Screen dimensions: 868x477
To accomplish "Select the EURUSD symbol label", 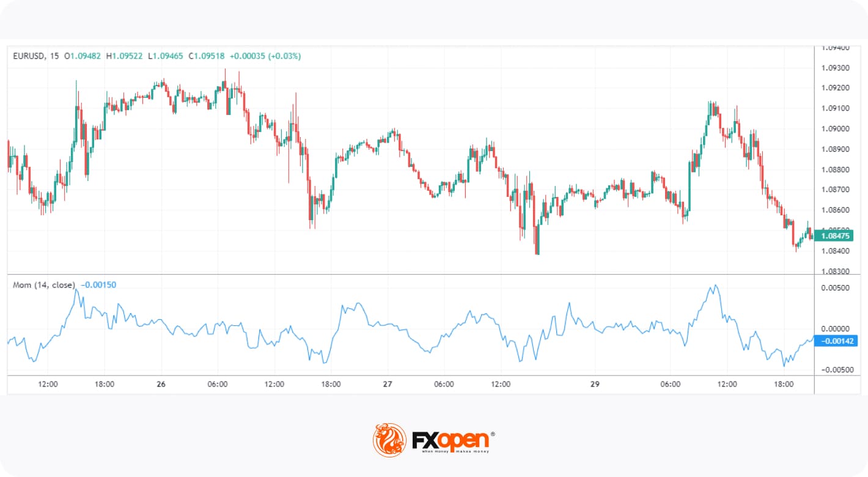I will click(x=26, y=56).
